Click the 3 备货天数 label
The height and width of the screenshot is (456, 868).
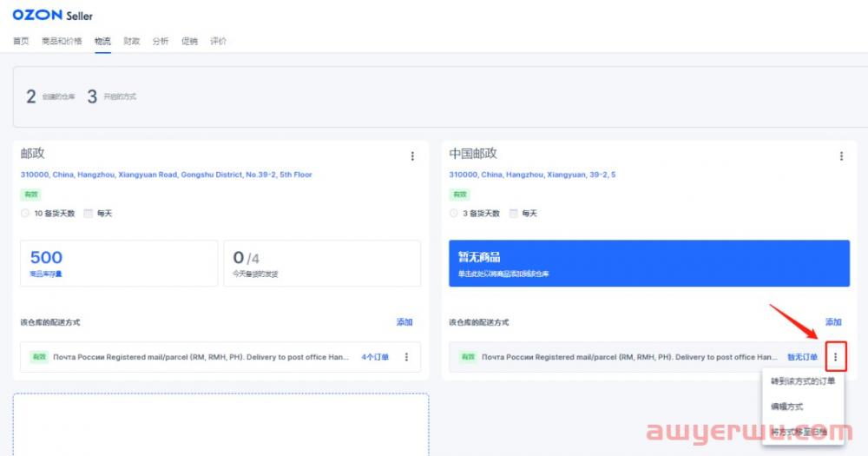click(481, 214)
